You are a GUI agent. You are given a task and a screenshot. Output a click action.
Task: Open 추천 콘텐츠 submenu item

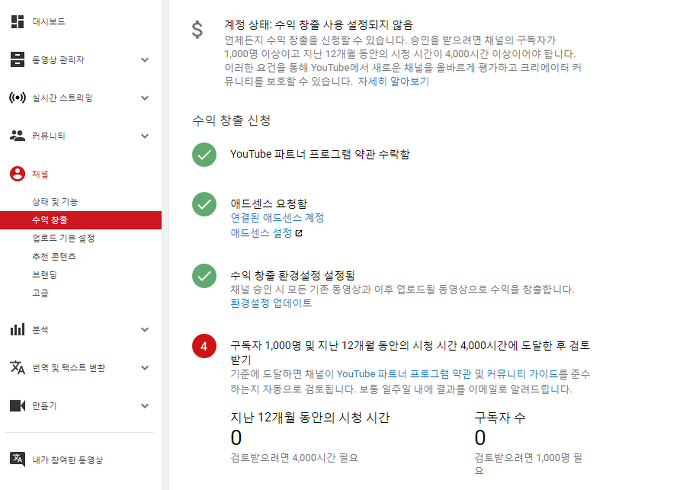point(54,257)
